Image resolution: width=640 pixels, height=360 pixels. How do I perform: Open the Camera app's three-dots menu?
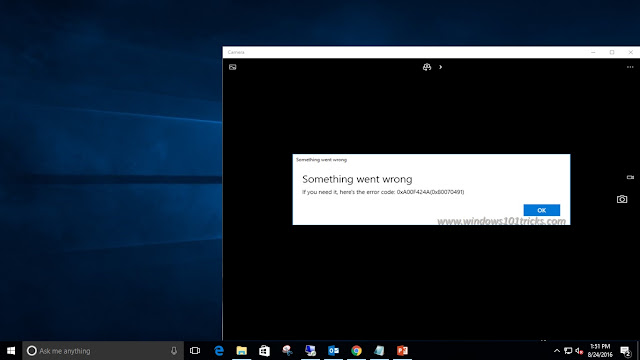pos(630,67)
